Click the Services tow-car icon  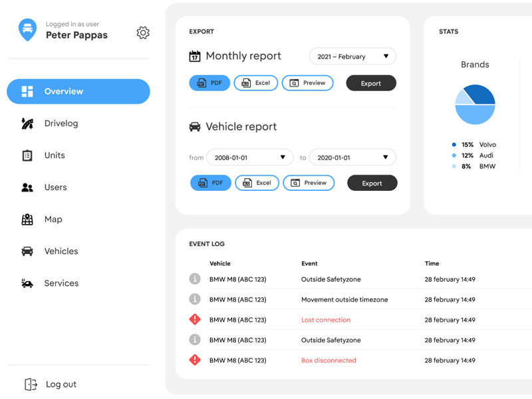(27, 283)
